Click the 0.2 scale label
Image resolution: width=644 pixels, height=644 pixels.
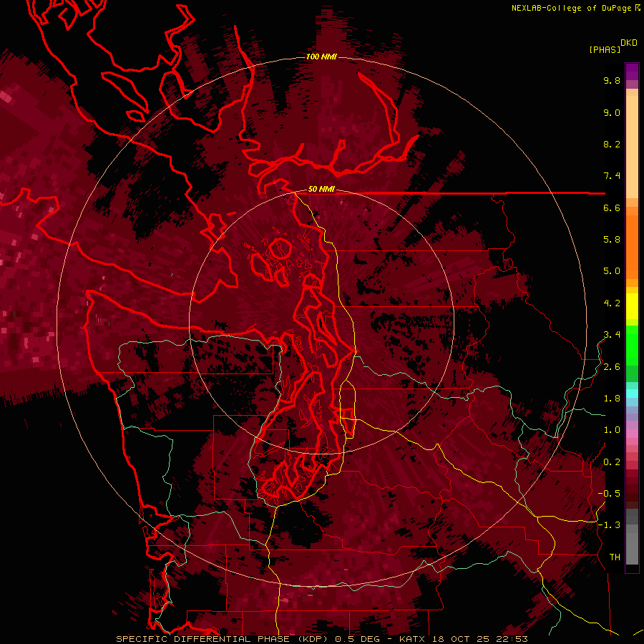tap(612, 462)
